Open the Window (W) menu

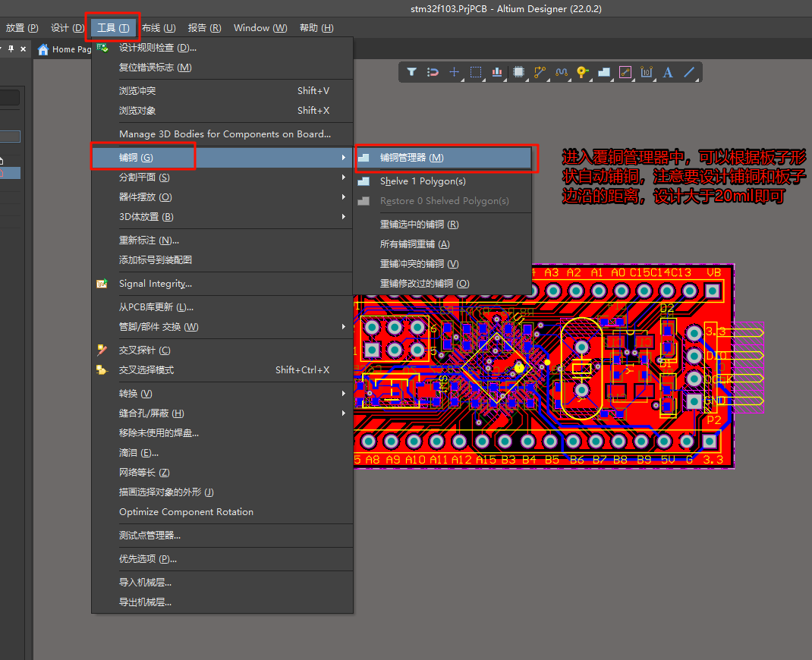tap(260, 27)
